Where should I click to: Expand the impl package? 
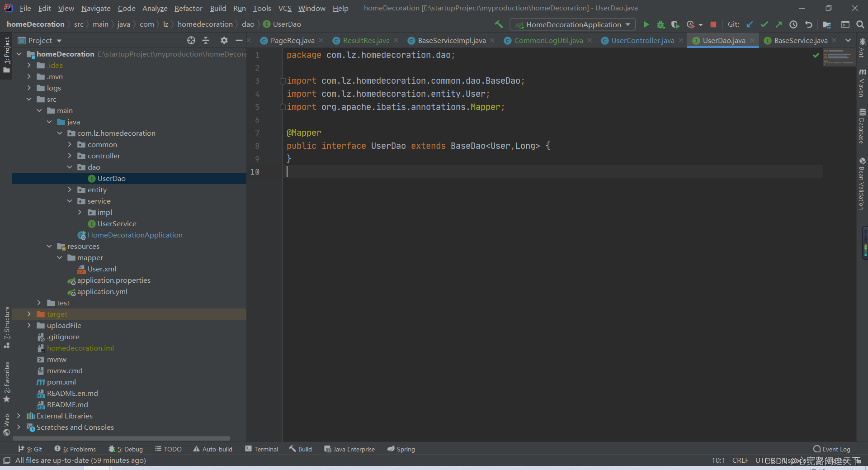tap(80, 212)
